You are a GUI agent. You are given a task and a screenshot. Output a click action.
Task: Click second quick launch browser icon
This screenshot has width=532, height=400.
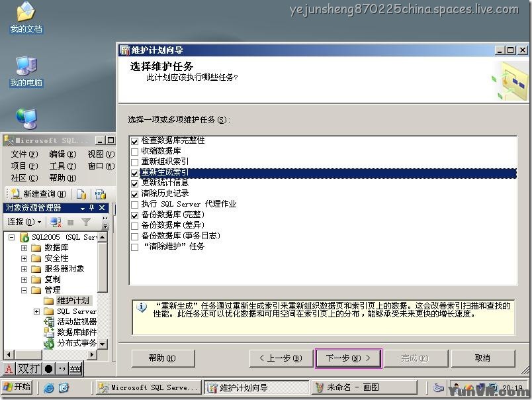click(x=64, y=388)
